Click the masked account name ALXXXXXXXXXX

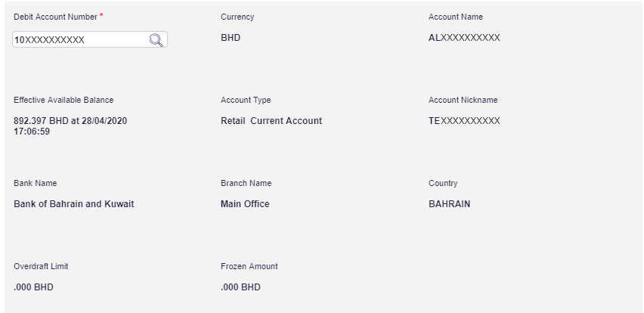pyautogui.click(x=464, y=38)
